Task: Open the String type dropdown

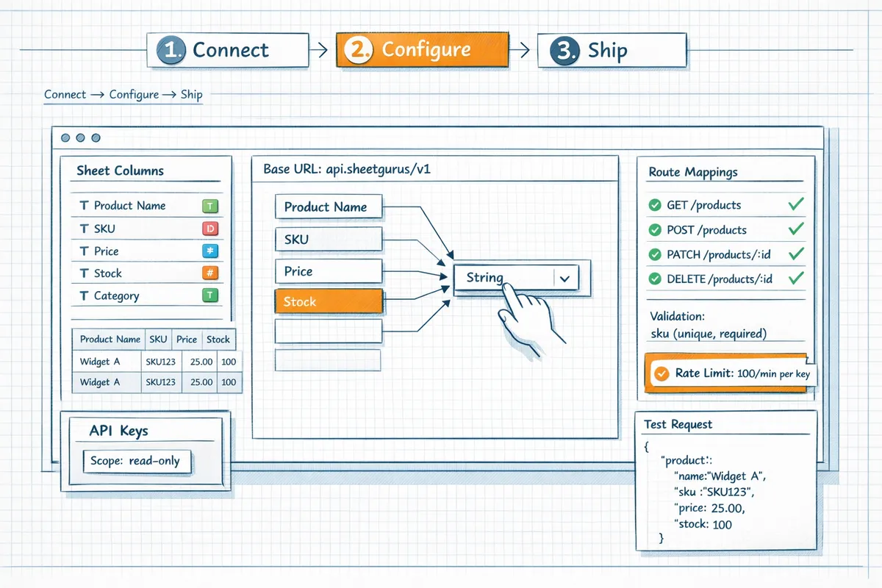Action: point(517,279)
